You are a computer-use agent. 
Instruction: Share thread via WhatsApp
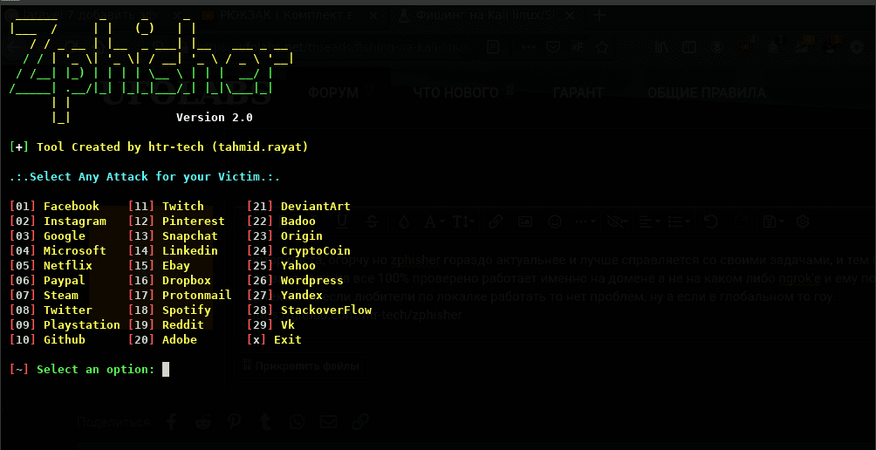[x=297, y=421]
